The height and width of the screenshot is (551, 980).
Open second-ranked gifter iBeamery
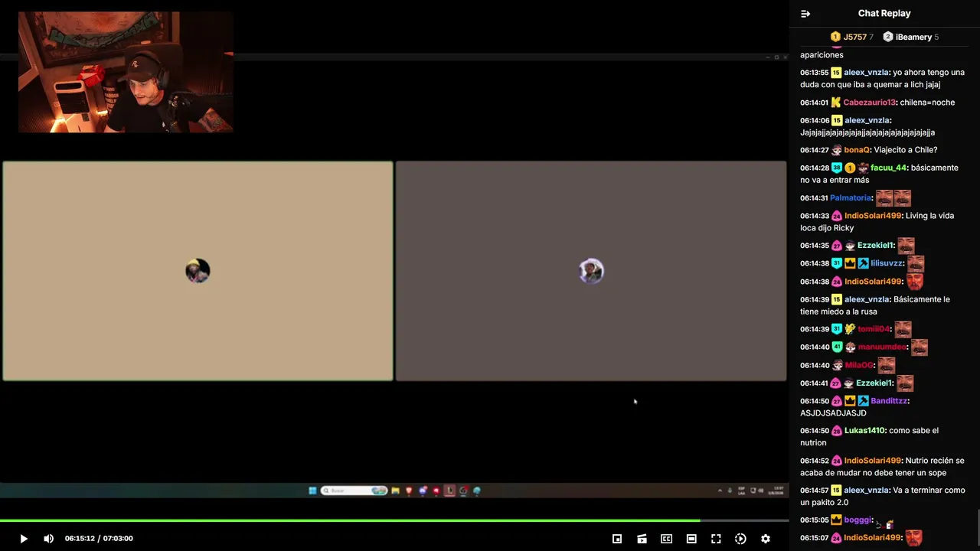[910, 37]
